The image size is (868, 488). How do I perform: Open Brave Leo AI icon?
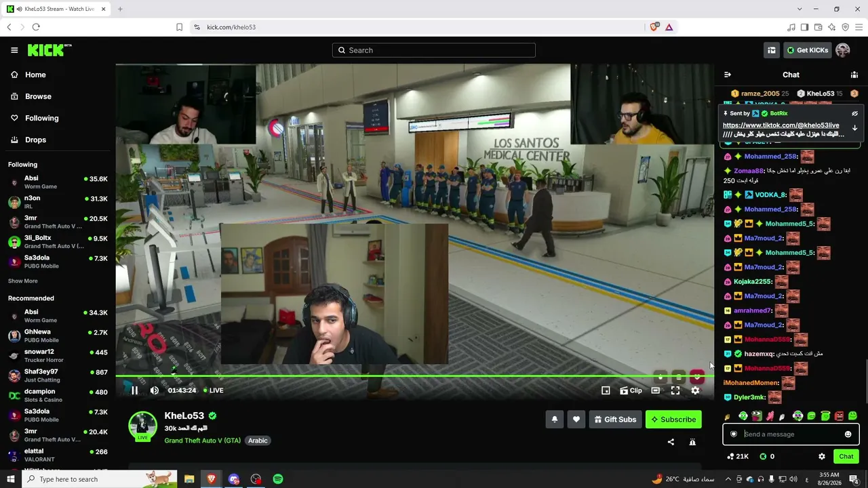pos(832,27)
